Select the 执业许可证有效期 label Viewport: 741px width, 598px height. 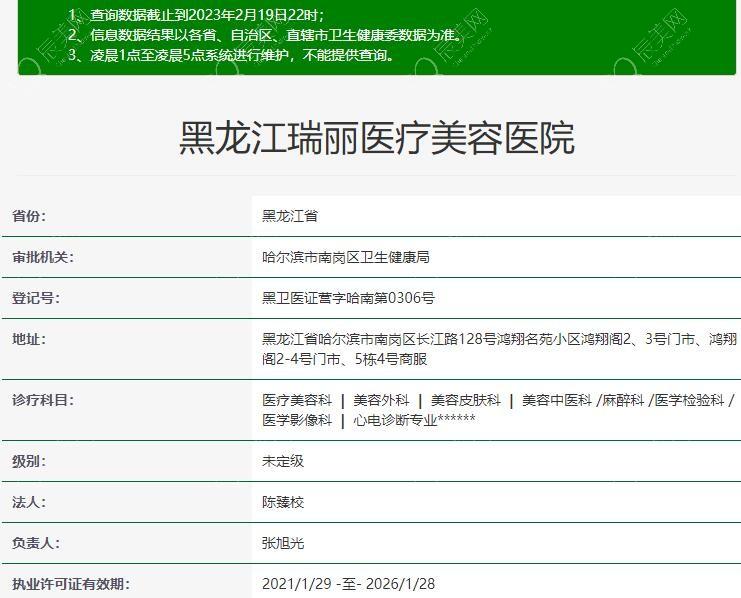[x=71, y=584]
